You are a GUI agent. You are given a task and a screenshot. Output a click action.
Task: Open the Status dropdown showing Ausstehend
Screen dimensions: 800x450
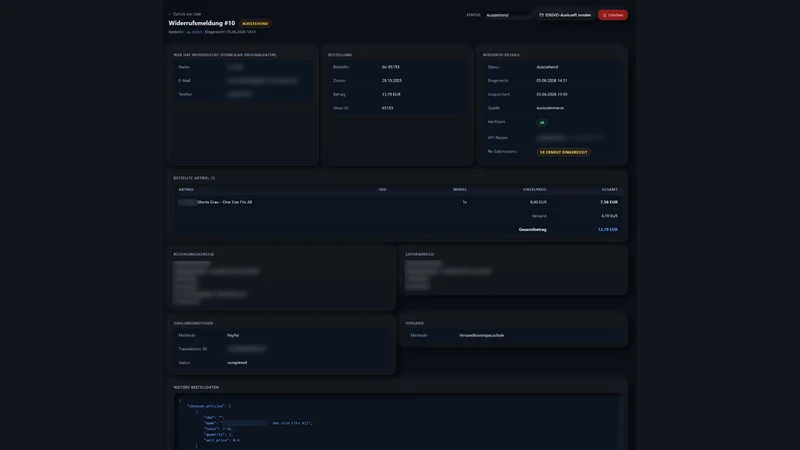click(x=508, y=15)
